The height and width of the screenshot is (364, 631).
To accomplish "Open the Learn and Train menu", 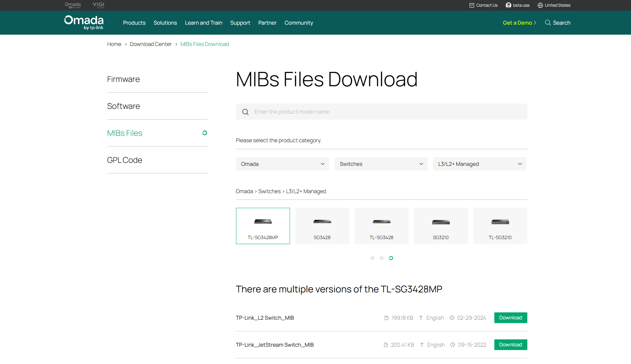I will pos(204,23).
